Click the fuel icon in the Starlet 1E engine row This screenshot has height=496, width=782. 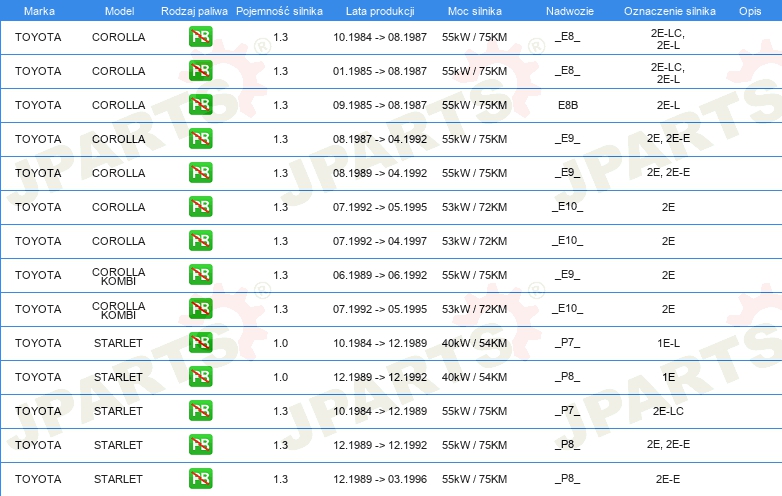[x=200, y=376]
